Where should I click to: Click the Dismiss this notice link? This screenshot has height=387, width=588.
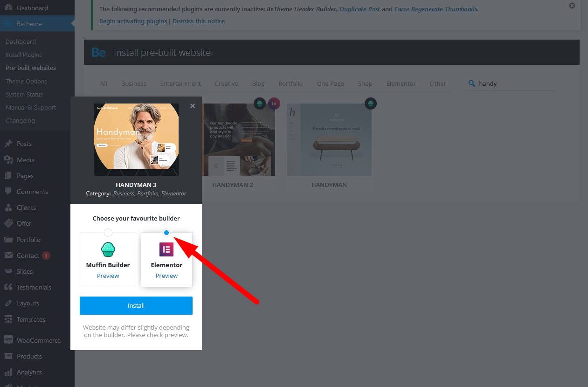click(x=199, y=21)
